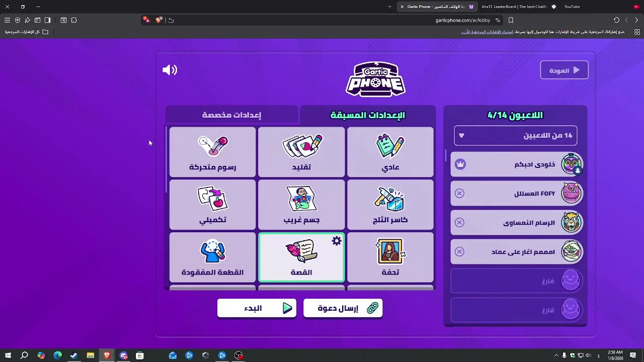Open the Windows Start menu

pyautogui.click(x=8, y=355)
